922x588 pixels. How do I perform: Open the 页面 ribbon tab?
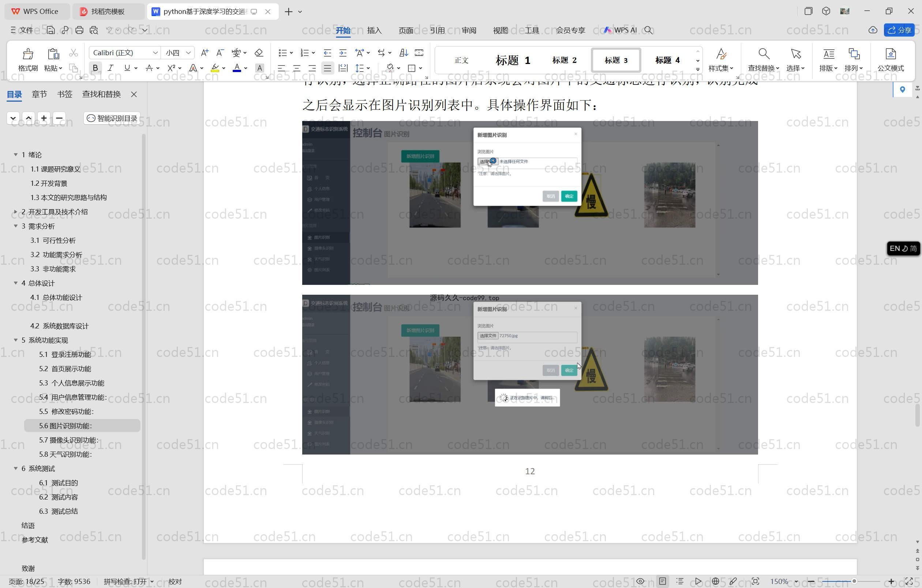(x=405, y=30)
